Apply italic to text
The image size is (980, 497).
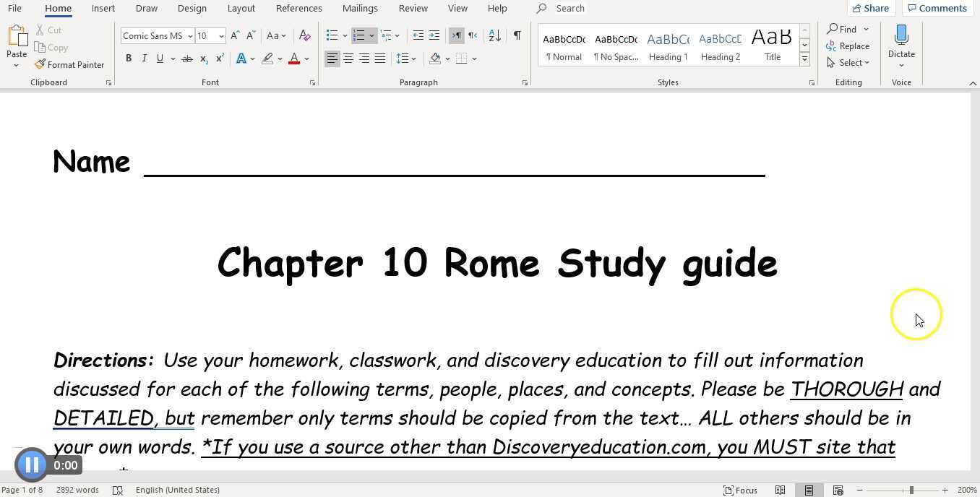[x=144, y=59]
